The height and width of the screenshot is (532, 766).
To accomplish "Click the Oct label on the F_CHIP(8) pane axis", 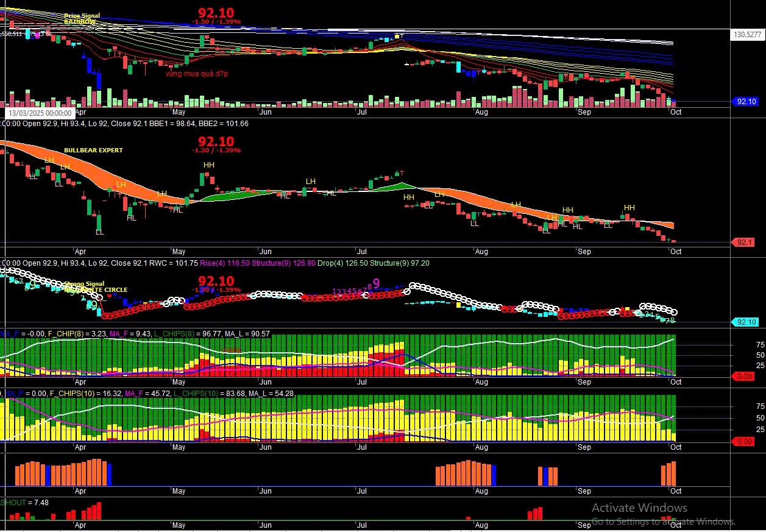I will click(x=675, y=382).
